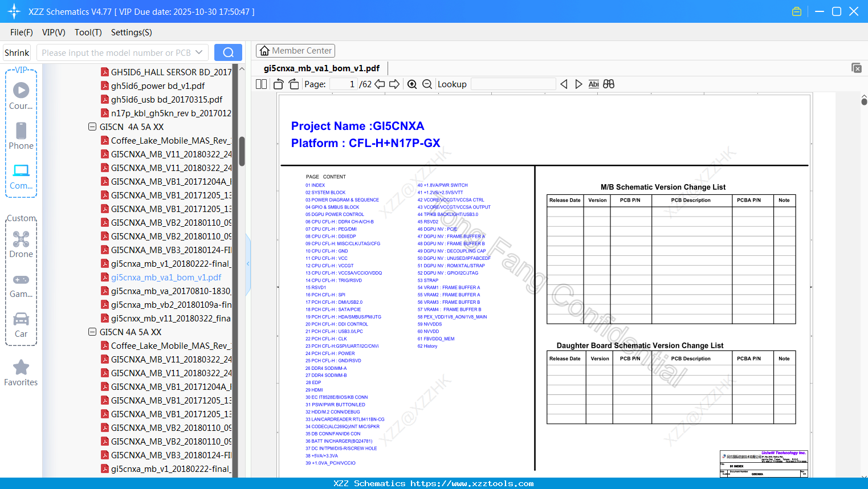
Task: Click the binoculars search icon
Action: coord(609,84)
